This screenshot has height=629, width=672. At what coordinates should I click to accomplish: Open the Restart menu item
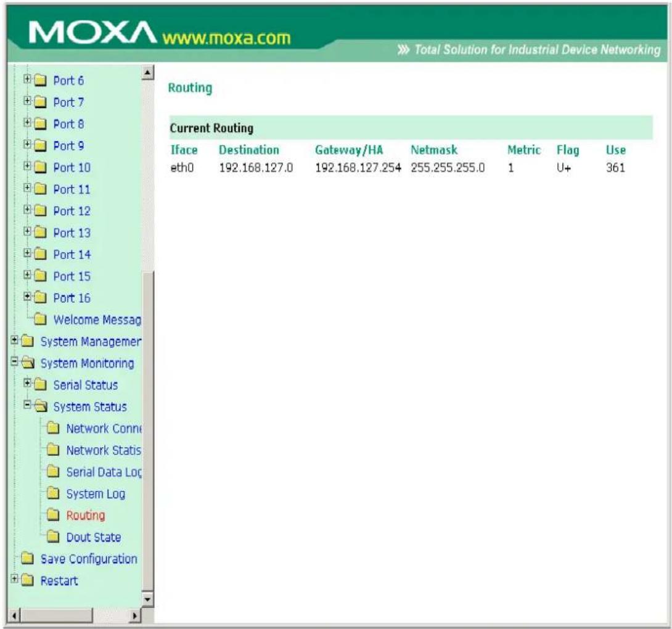[59, 581]
